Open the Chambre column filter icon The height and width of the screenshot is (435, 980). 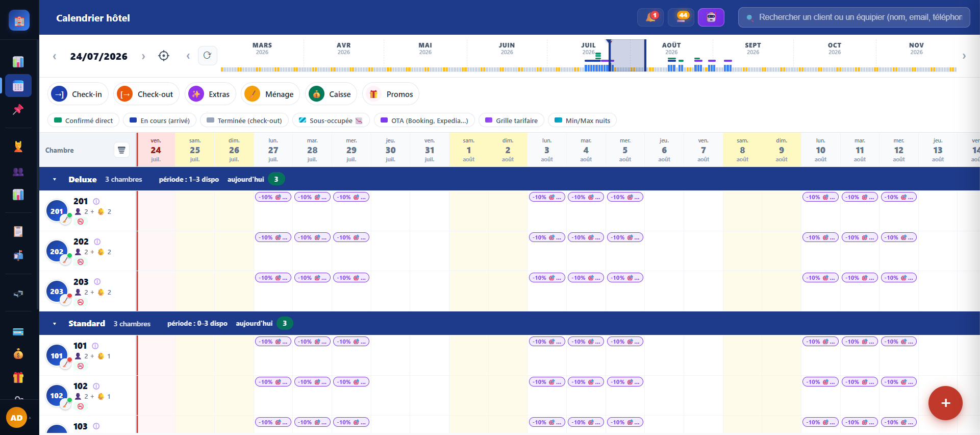121,150
